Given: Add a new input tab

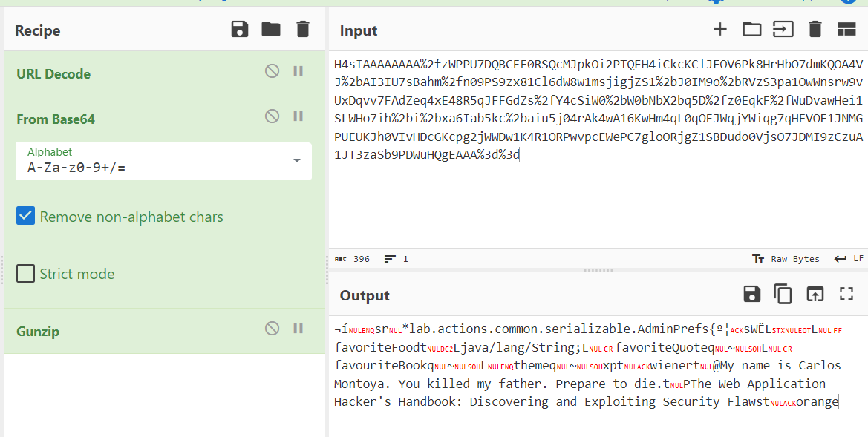Looking at the screenshot, I should [719, 30].
